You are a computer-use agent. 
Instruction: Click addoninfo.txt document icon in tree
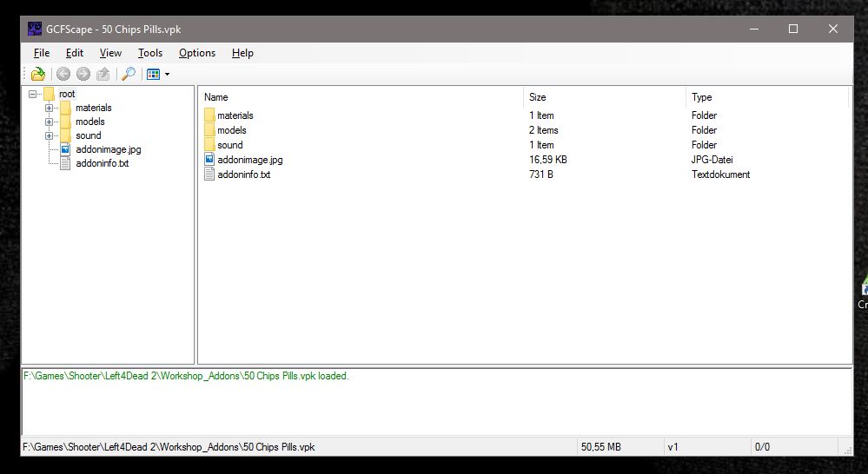tap(65, 163)
